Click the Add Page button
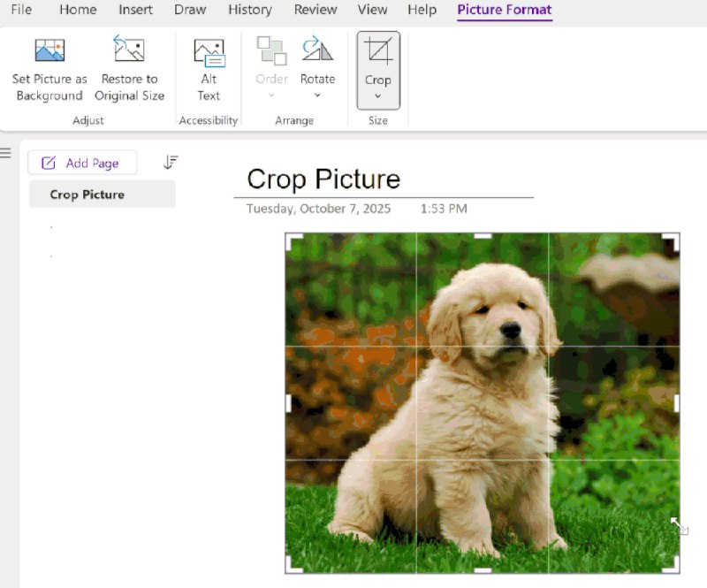Image resolution: width=707 pixels, height=588 pixels. [x=82, y=163]
